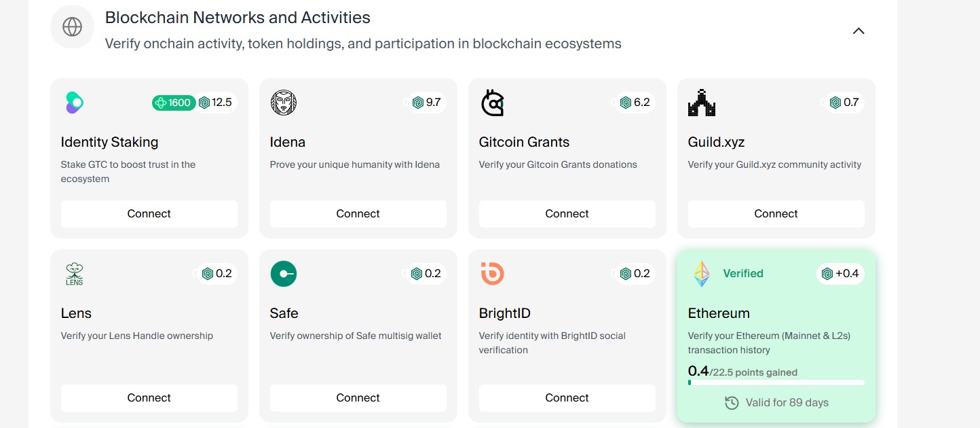This screenshot has width=980, height=428.
Task: Collapse the Blockchain Networks and Activities section
Action: [x=859, y=31]
